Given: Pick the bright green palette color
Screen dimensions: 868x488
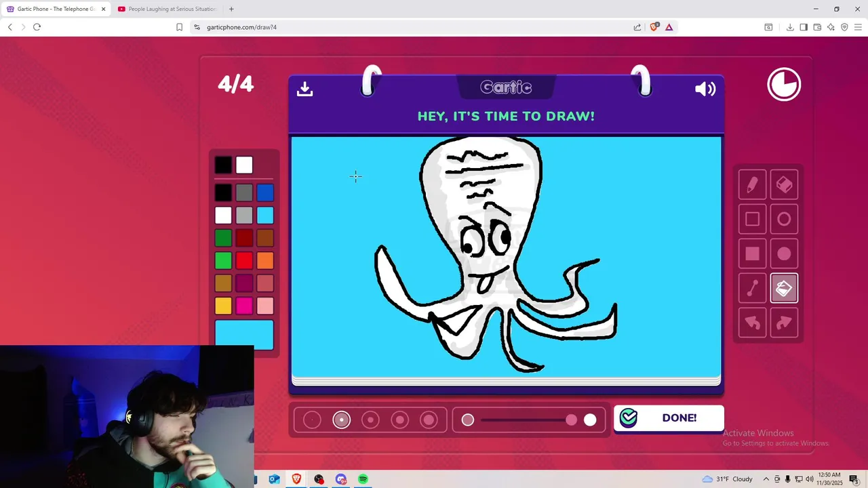Looking at the screenshot, I should [x=223, y=260].
